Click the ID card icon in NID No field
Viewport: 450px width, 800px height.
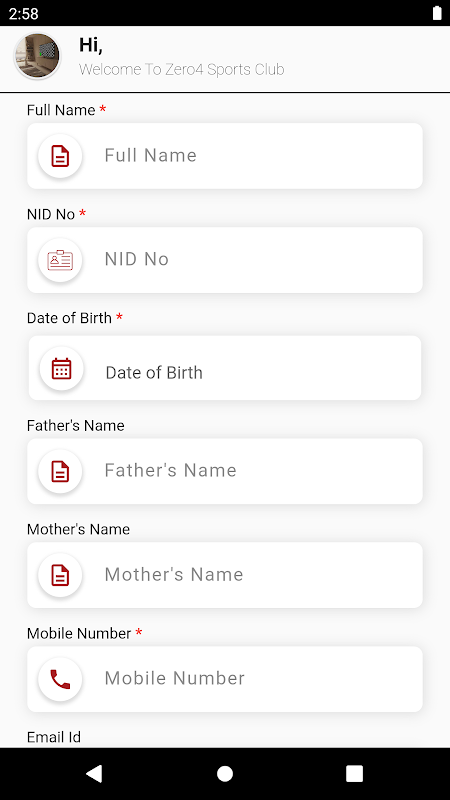click(x=60, y=260)
